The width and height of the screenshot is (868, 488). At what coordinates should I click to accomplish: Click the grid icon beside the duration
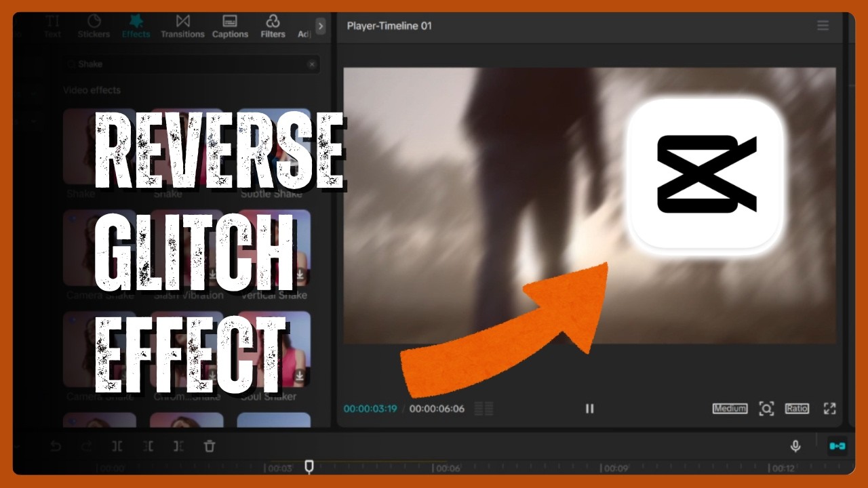(484, 409)
